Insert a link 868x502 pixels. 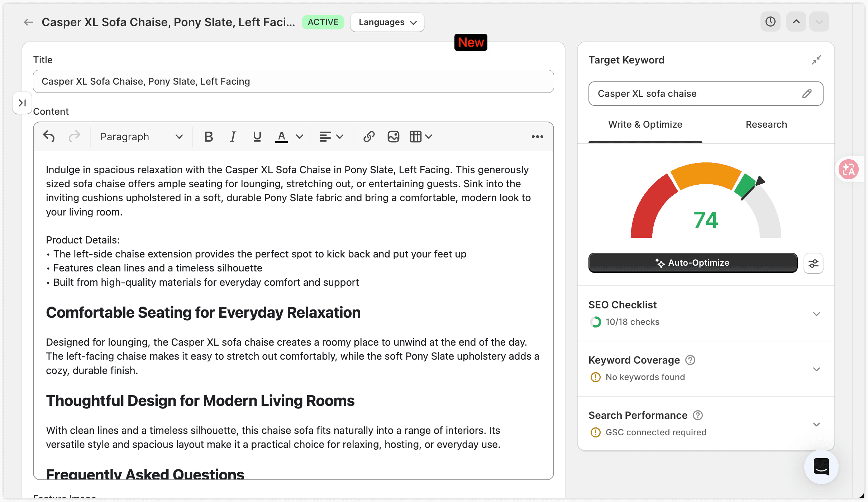point(369,137)
